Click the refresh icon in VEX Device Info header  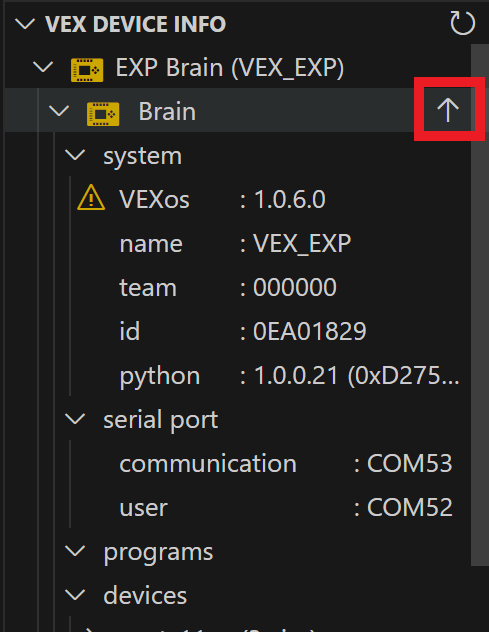(462, 23)
